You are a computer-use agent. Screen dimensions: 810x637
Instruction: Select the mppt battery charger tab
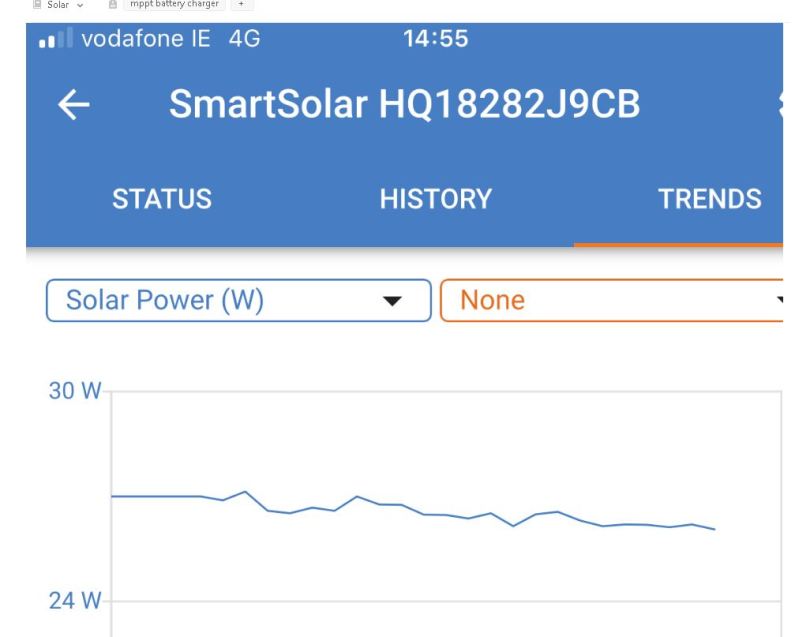(174, 4)
